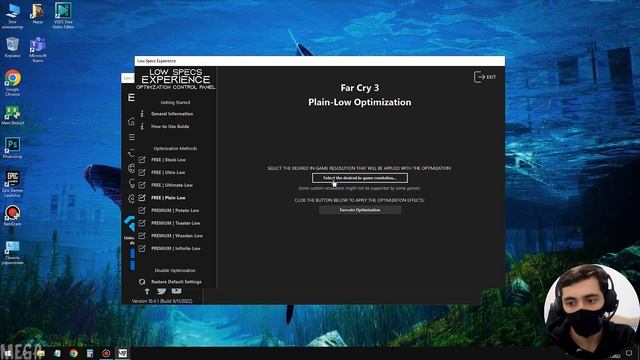640x360 pixels.
Task: Open Google Chrome desktop shortcut
Action: point(12,83)
